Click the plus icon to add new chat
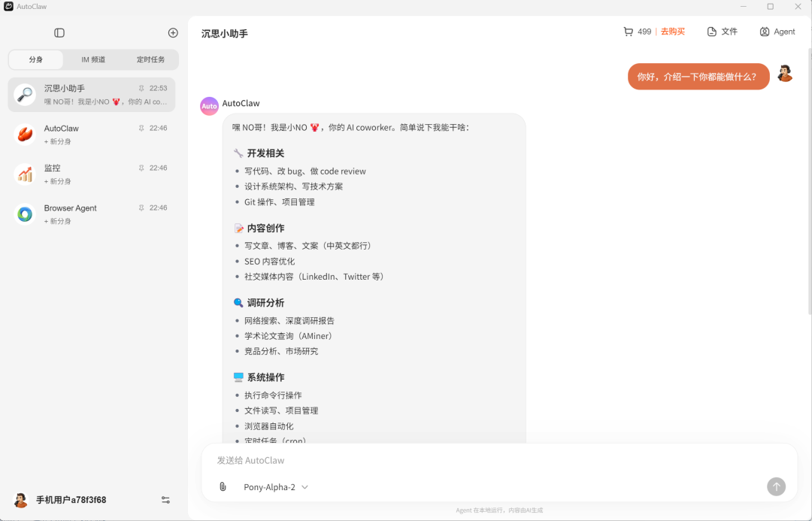This screenshot has width=812, height=521. (173, 33)
